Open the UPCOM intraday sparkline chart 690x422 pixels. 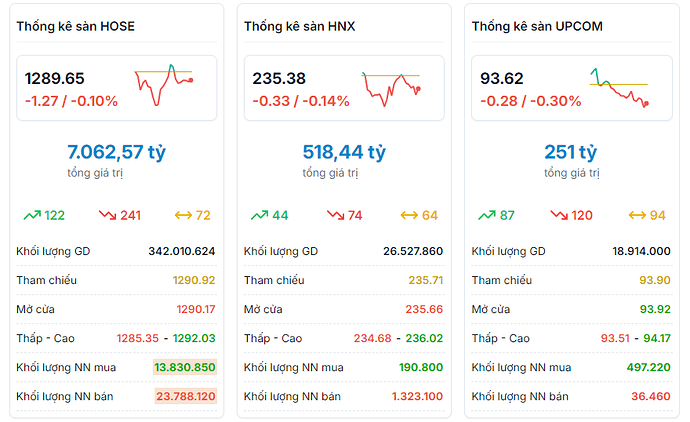click(619, 87)
